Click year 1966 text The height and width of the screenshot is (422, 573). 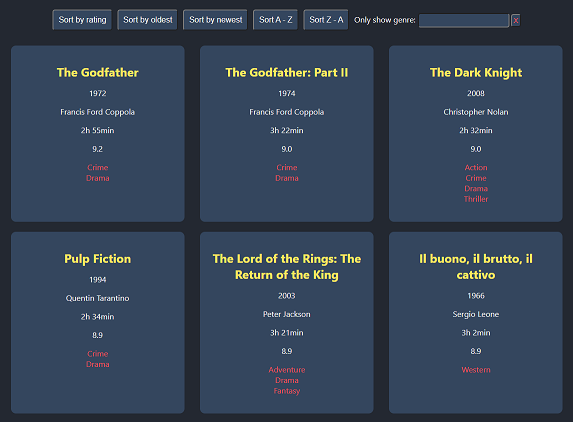click(x=476, y=296)
